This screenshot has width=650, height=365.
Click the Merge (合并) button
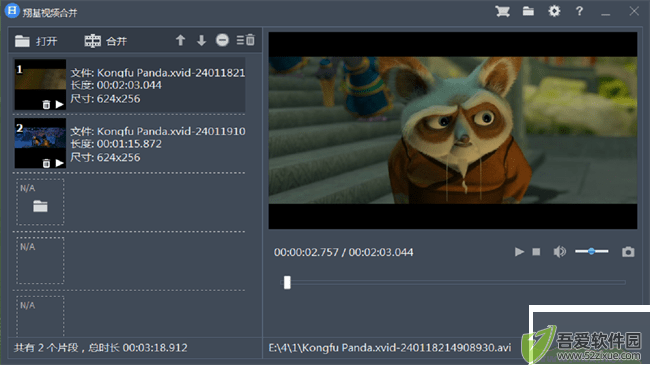105,41
